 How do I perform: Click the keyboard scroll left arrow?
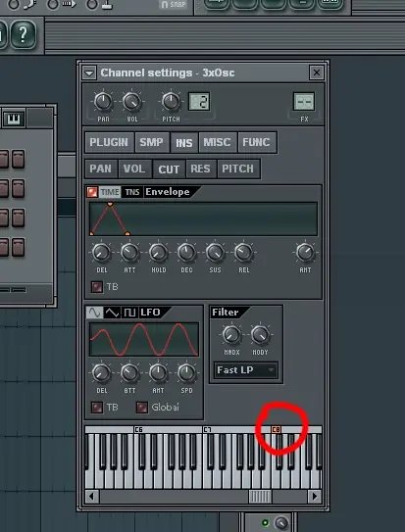pyautogui.click(x=91, y=497)
